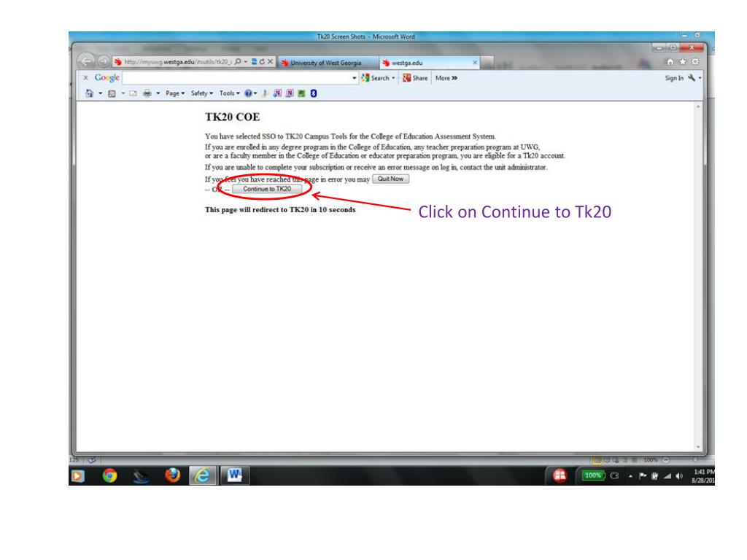Viewport: 747px width, 560px height.
Task: Click Sign In on Google toolbar
Action: [x=674, y=78]
